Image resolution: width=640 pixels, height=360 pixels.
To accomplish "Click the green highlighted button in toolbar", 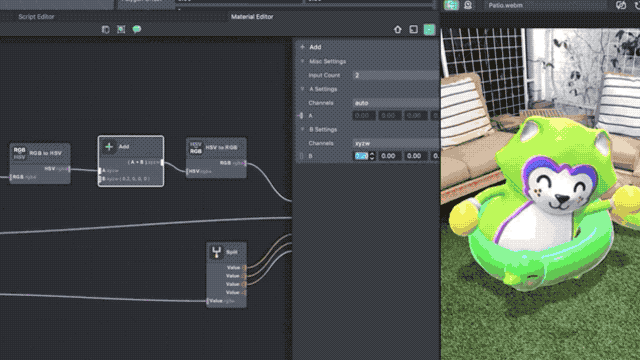I will [429, 29].
